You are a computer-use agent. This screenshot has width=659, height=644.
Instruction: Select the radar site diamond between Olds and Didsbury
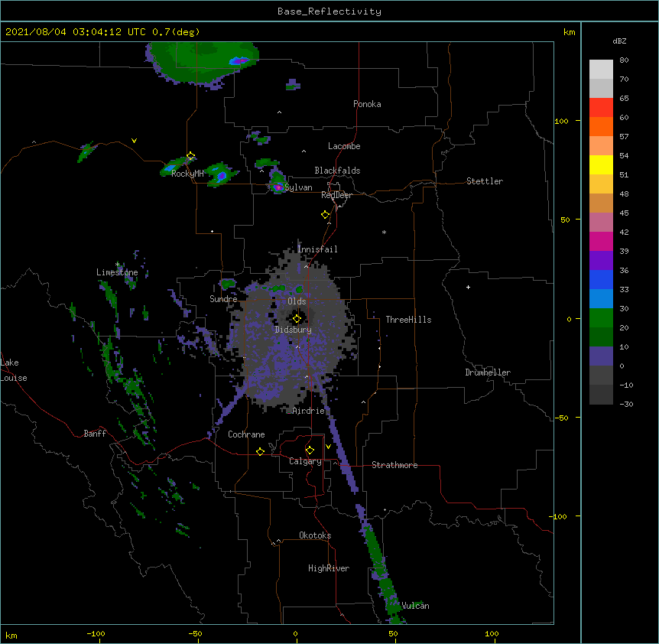click(297, 319)
